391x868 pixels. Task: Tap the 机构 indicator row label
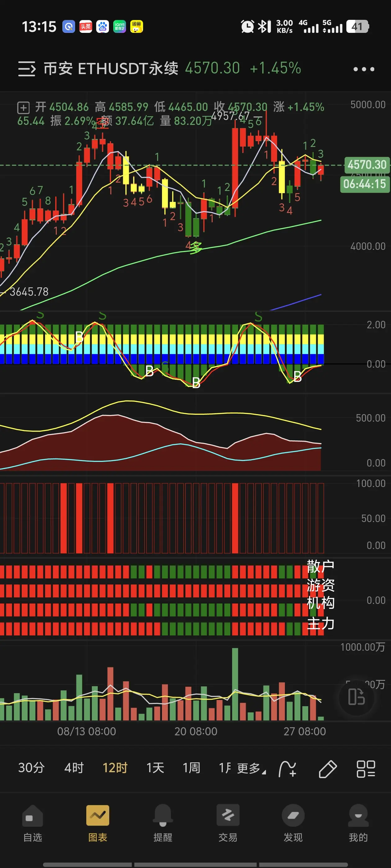coord(321,603)
